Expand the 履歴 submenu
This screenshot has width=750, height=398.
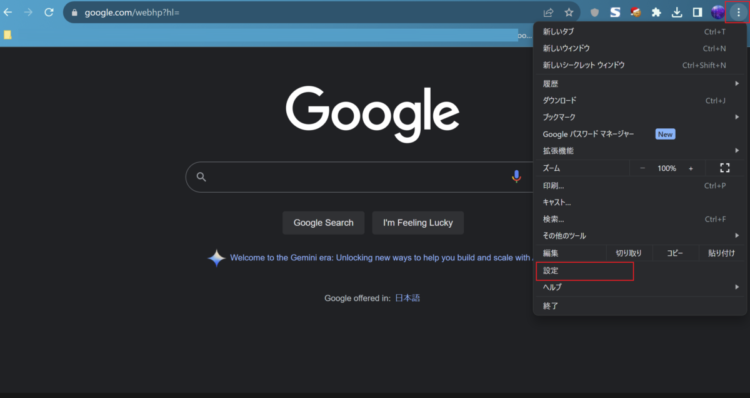click(640, 84)
